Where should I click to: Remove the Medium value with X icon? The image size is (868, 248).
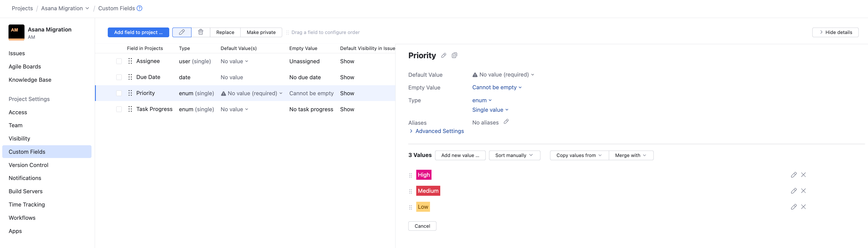(803, 191)
